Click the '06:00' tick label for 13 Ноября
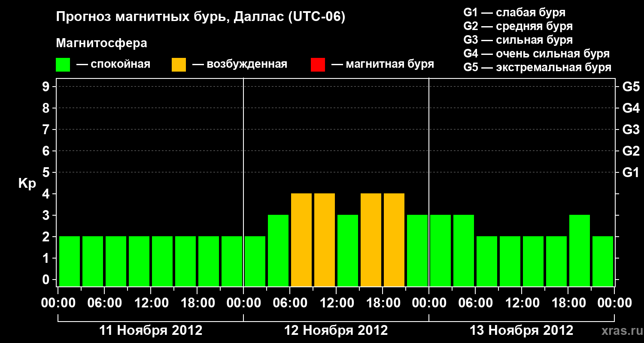Image resolution: width=644 pixels, height=343 pixels. [x=475, y=303]
